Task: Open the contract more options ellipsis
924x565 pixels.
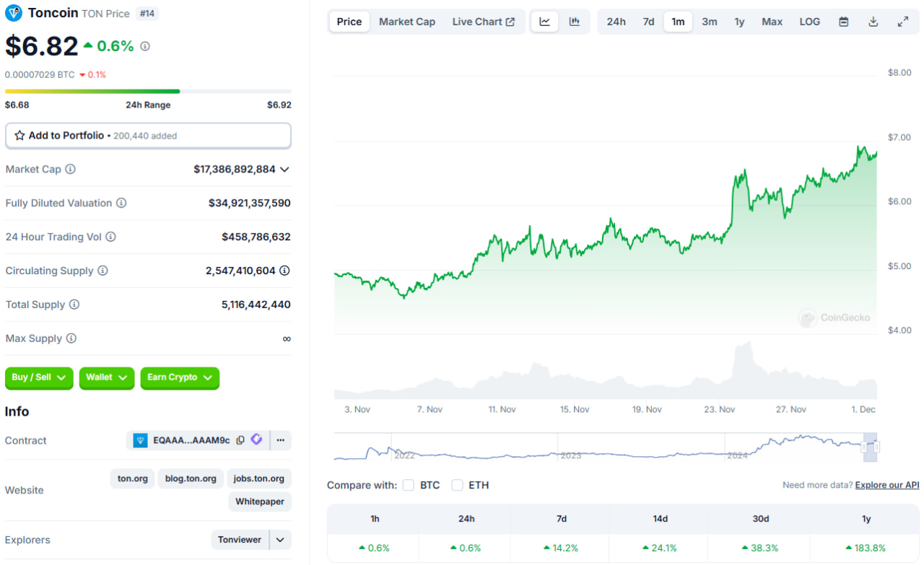Action: (281, 440)
